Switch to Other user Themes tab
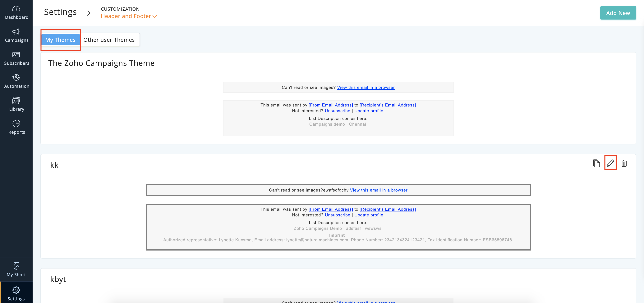Viewport: 644px width, 303px height. tap(109, 40)
